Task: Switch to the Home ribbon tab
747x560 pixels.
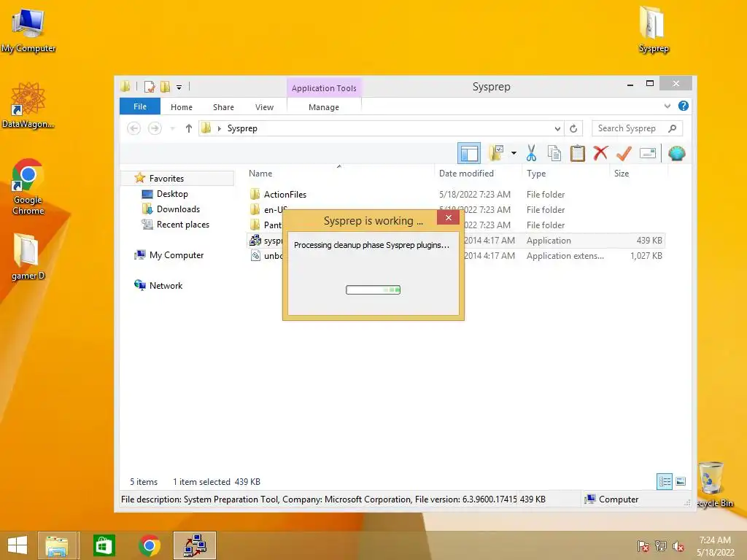Action: 182,107
